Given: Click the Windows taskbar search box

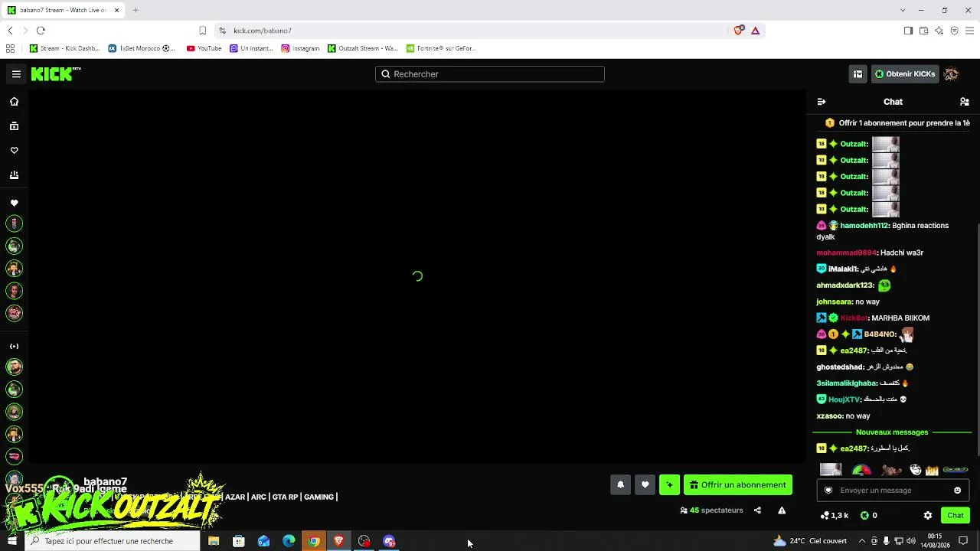Looking at the screenshot, I should point(113,541).
